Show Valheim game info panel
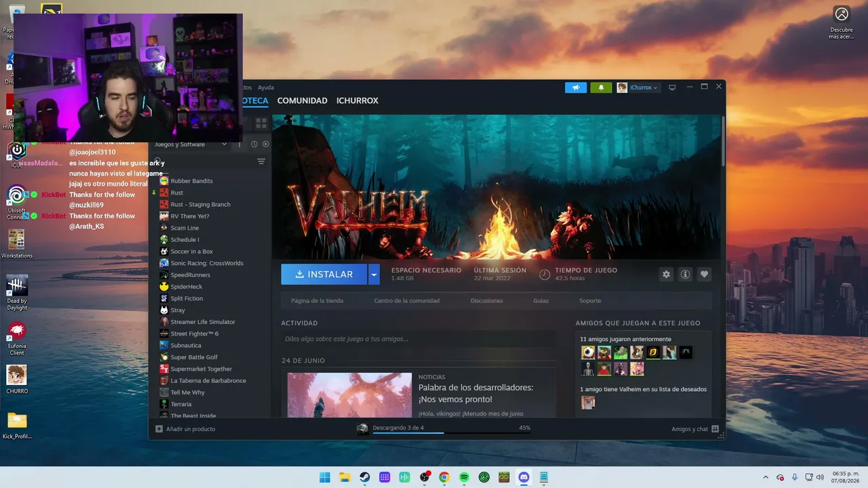Image resolution: width=868 pixels, height=488 pixels. pos(685,274)
